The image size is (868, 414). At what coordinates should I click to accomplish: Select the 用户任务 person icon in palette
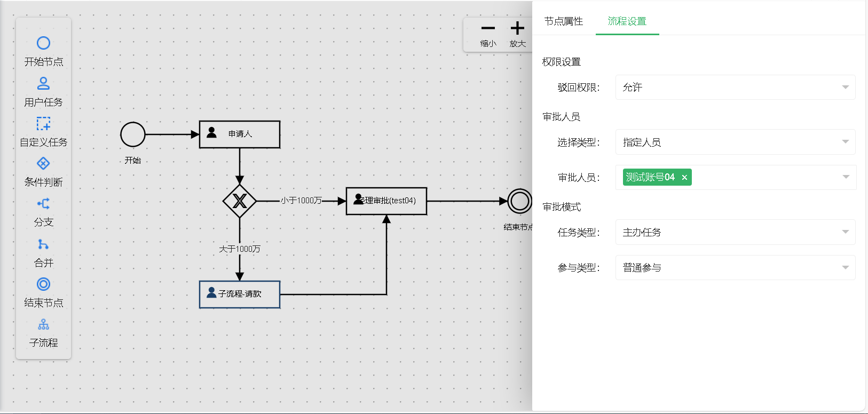coord(43,83)
